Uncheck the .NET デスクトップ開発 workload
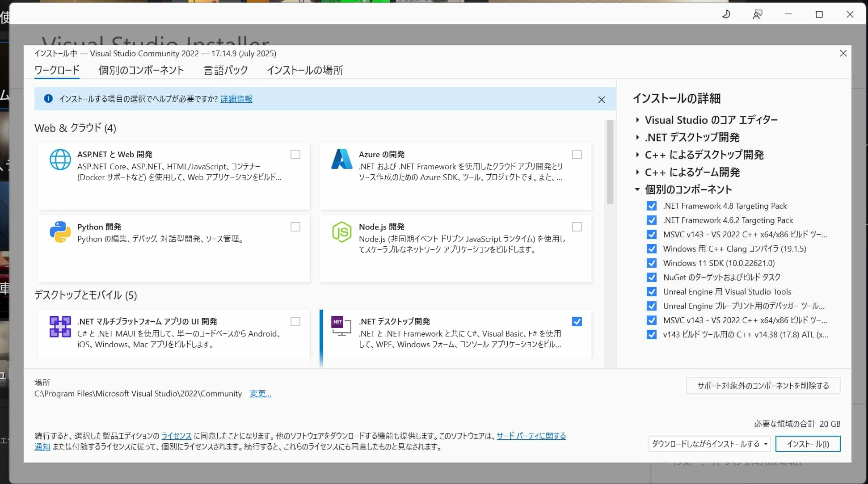The height and width of the screenshot is (484, 868). (x=577, y=321)
